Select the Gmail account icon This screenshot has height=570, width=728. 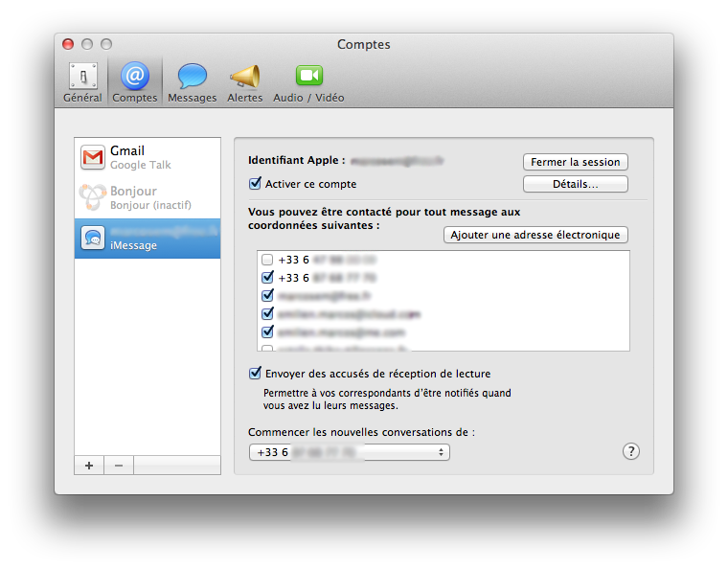[x=92, y=157]
